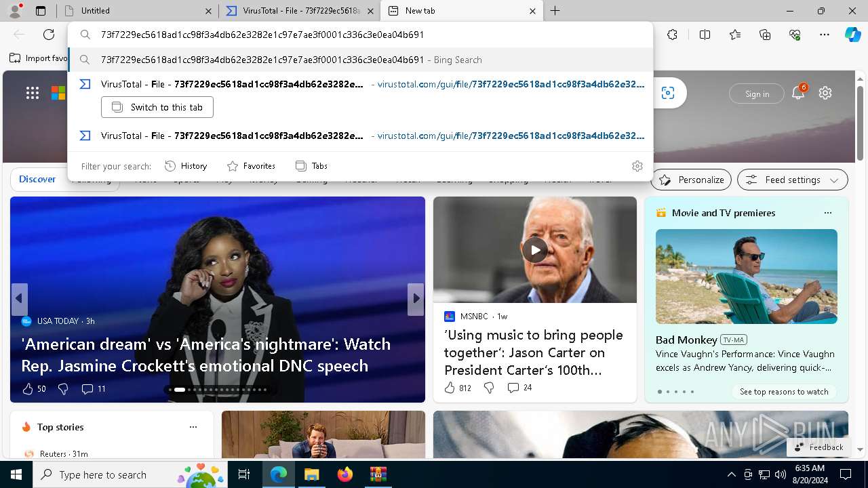Go to next carousel story

(x=416, y=299)
